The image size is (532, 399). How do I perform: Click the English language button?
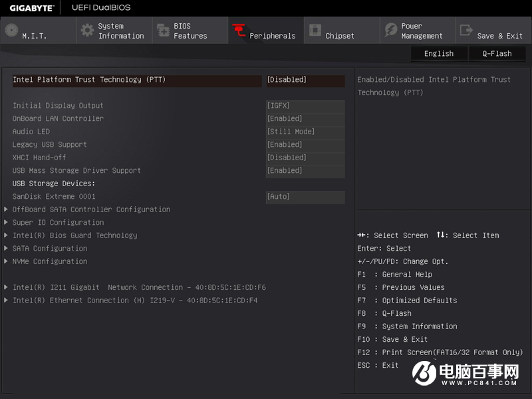pyautogui.click(x=439, y=54)
